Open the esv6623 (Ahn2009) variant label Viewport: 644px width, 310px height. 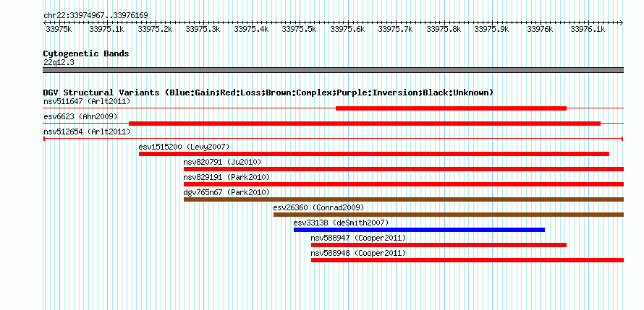[80, 116]
